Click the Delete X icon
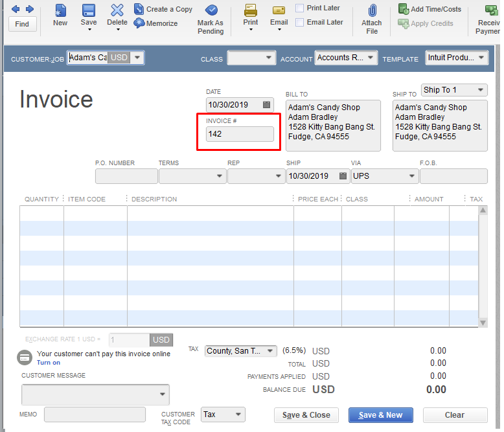Image resolution: width=504 pixels, height=432 pixels. [117, 10]
